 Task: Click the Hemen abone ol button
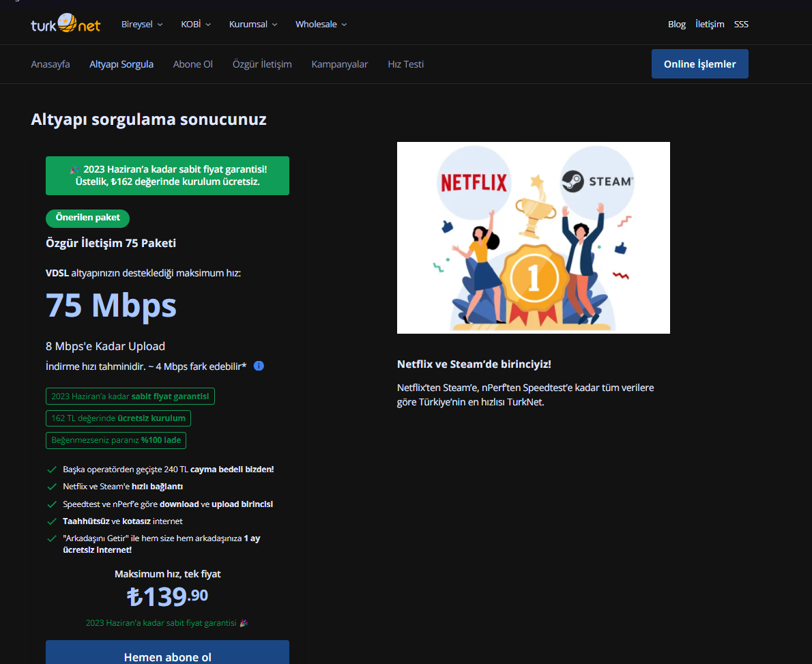tap(167, 652)
